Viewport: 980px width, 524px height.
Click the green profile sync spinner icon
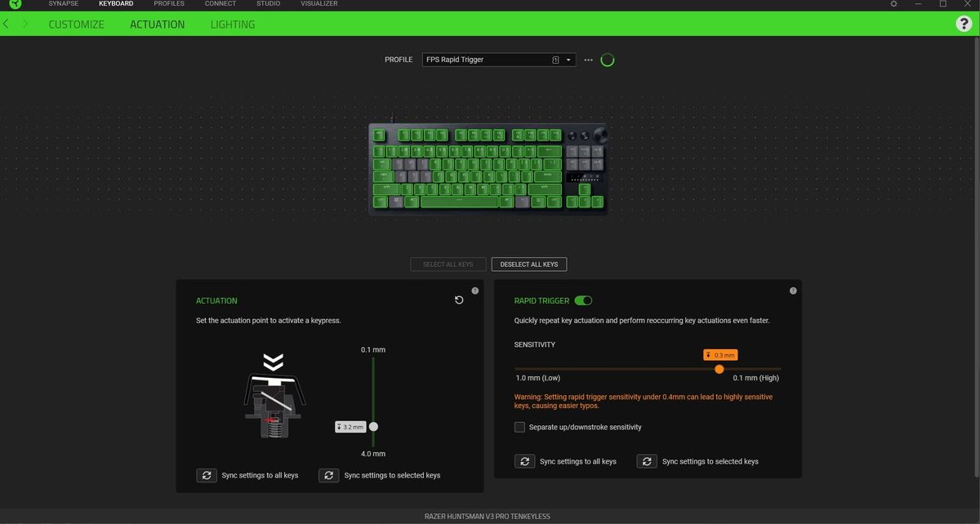(607, 59)
